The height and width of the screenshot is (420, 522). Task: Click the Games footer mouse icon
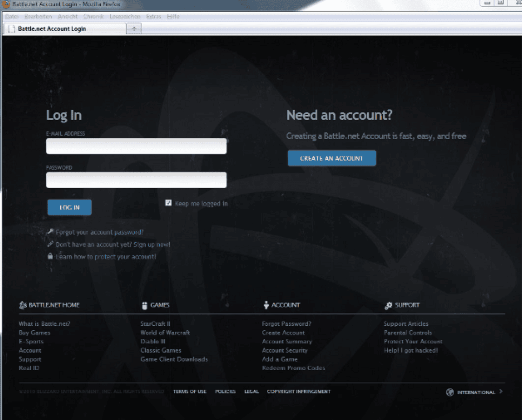[x=145, y=305]
